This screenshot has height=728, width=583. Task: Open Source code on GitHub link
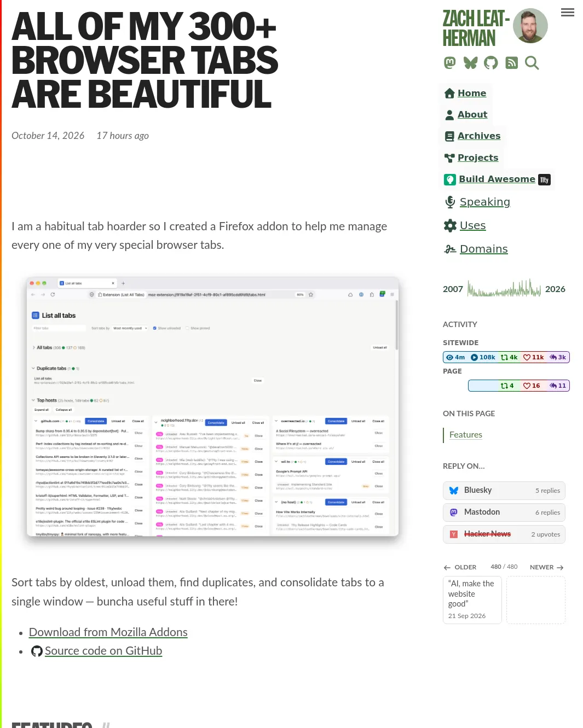coord(103,651)
